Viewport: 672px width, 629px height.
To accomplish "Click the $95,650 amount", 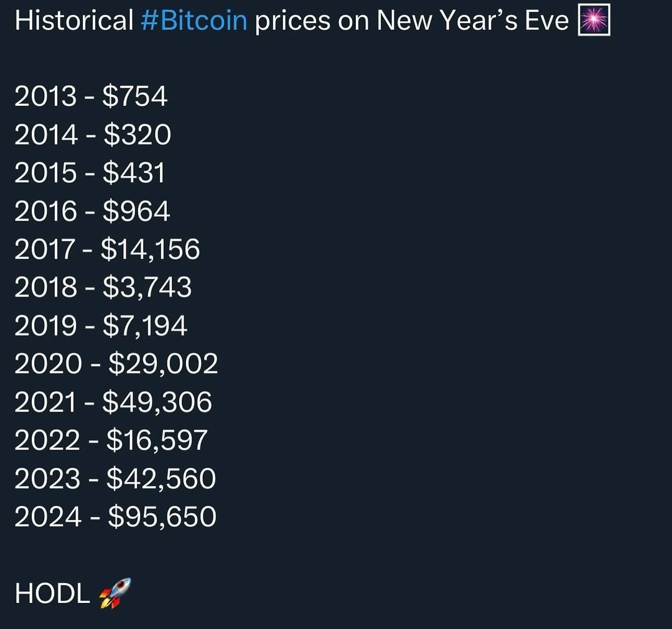I will click(x=162, y=517).
